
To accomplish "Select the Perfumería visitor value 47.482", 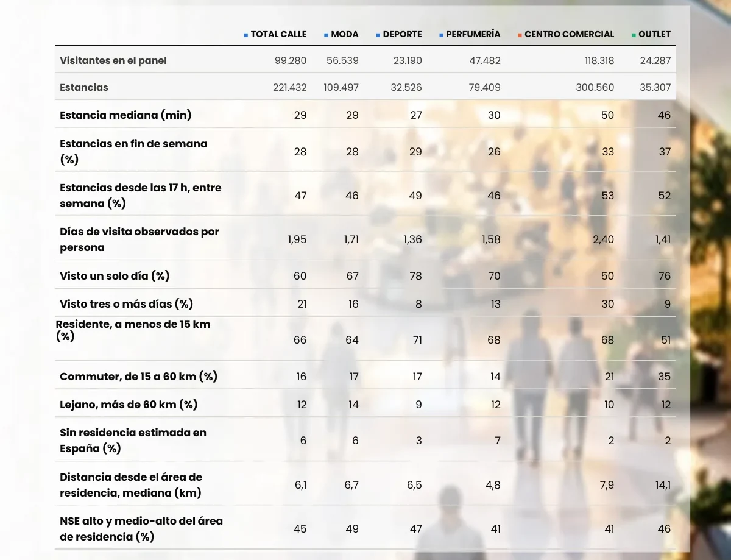I will coord(485,60).
